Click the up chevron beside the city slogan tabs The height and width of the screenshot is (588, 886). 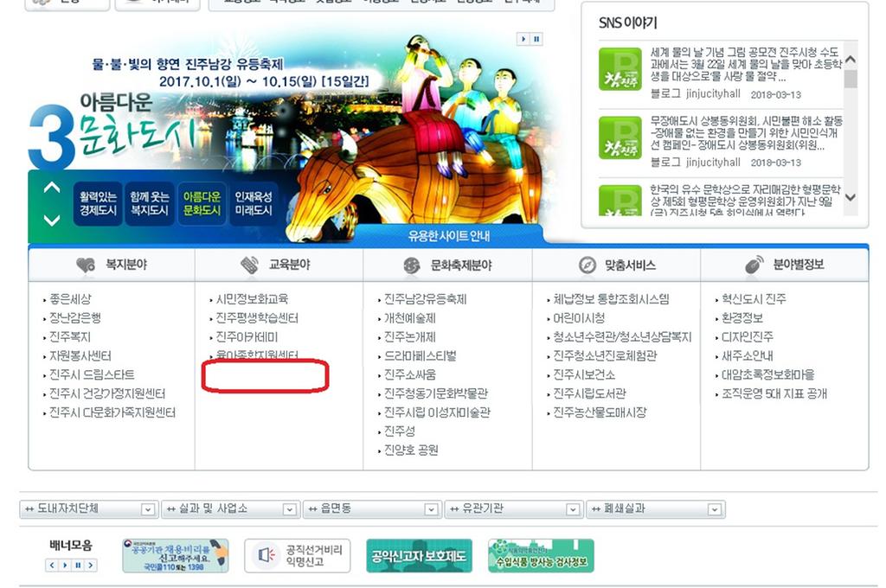(x=52, y=189)
